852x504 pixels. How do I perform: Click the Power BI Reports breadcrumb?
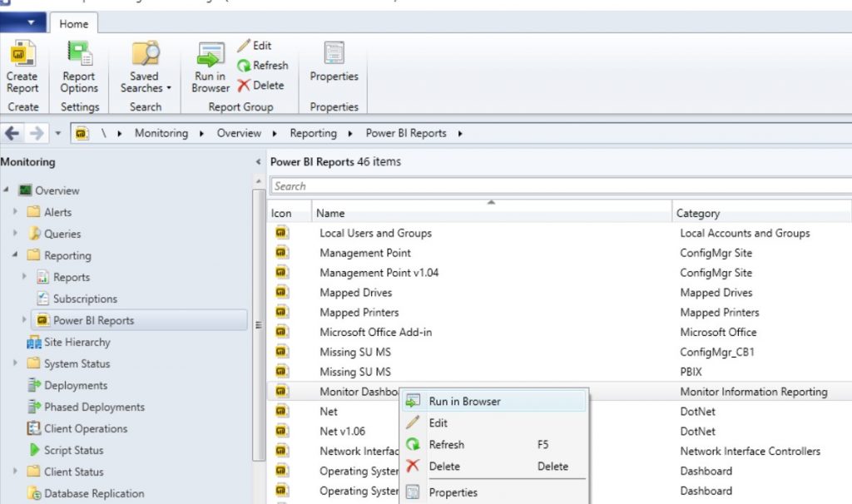pyautogui.click(x=406, y=133)
